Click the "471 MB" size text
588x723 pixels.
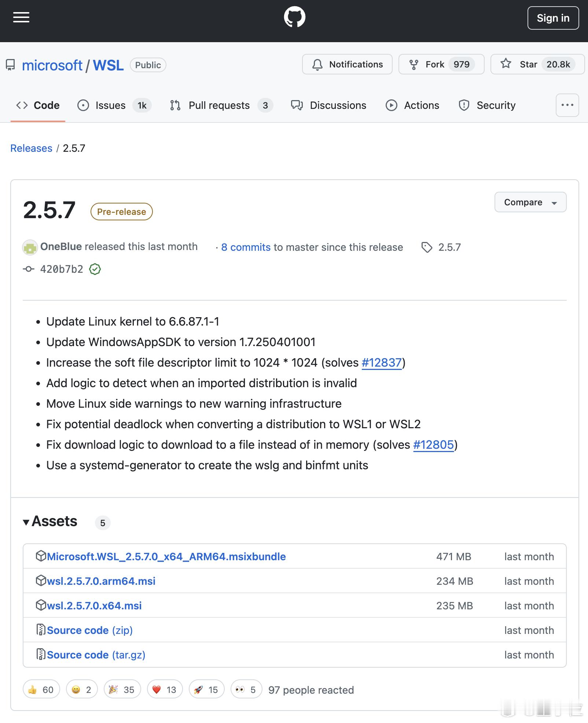[x=453, y=557]
